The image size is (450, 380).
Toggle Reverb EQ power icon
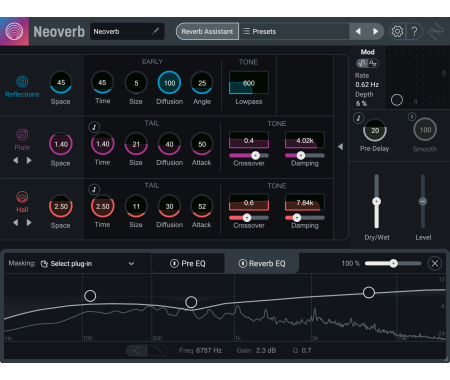tap(243, 264)
